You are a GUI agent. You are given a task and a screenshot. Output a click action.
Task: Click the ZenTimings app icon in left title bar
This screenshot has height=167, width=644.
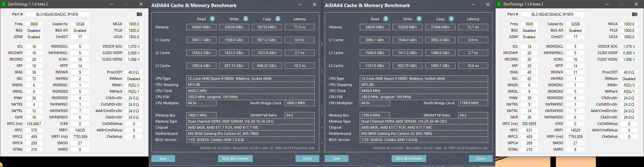[x=4, y=4]
